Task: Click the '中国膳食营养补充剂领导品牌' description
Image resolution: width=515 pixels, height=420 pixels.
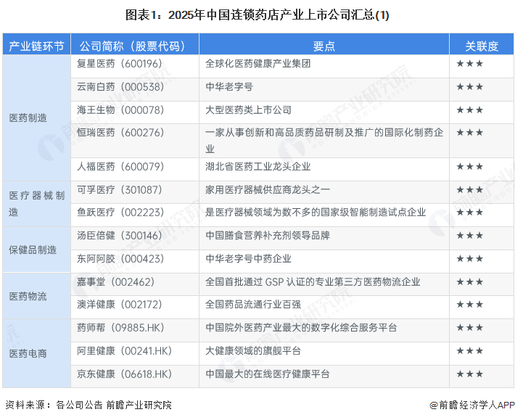Action: click(268, 236)
